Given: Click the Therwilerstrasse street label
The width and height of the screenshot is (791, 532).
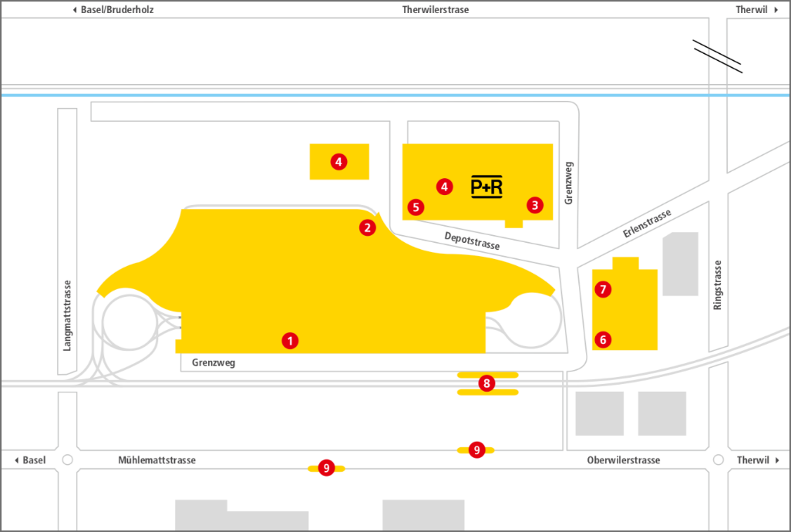Looking at the screenshot, I should click(x=436, y=10).
